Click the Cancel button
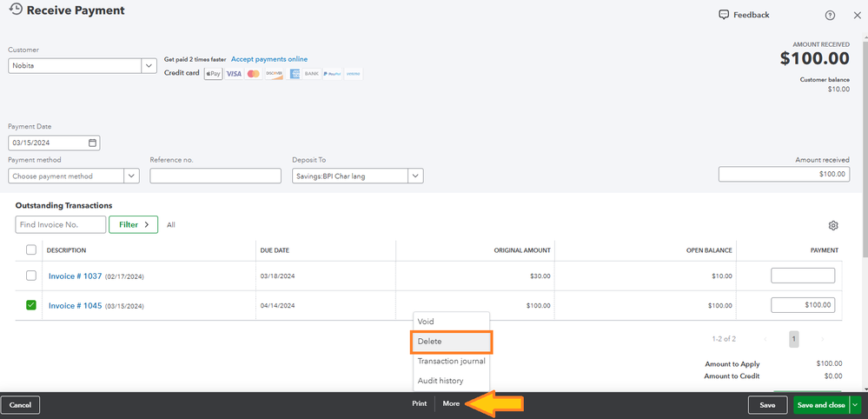The width and height of the screenshot is (868, 419). [21, 405]
